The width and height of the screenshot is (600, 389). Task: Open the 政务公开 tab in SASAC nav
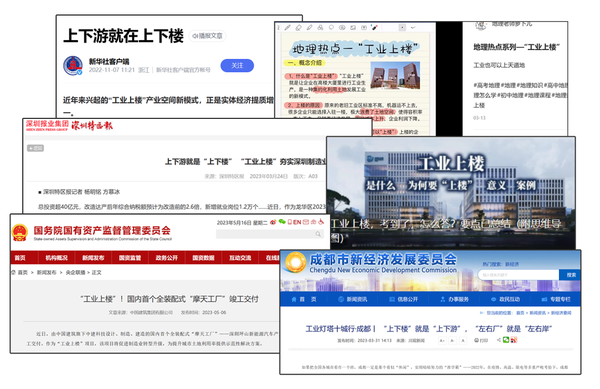coord(166,258)
